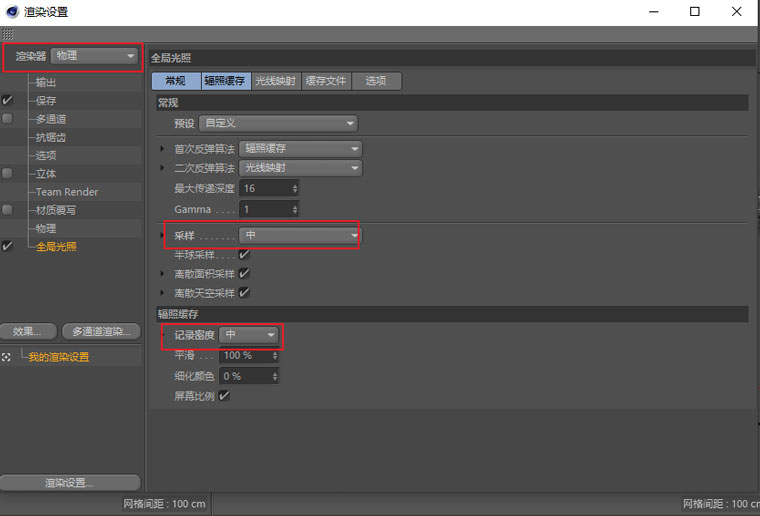Switch to the 缓存文件 tab

tap(326, 81)
